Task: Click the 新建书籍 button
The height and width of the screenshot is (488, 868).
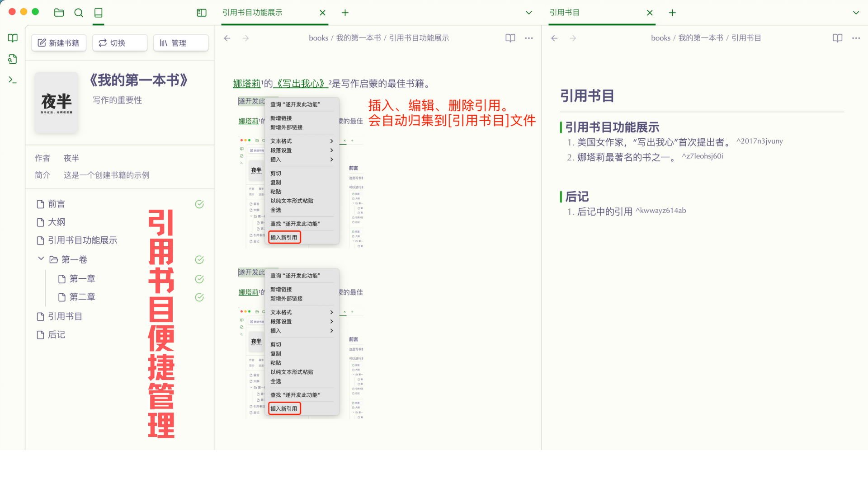Action: coord(59,43)
